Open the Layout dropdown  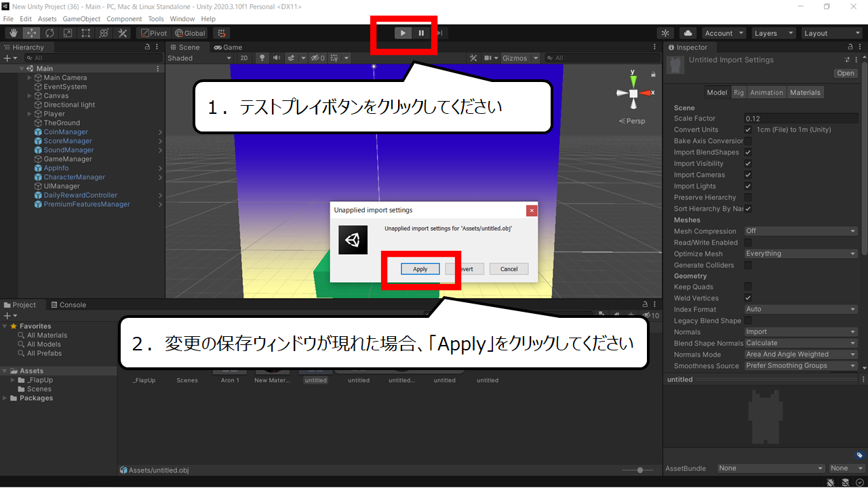click(x=831, y=33)
